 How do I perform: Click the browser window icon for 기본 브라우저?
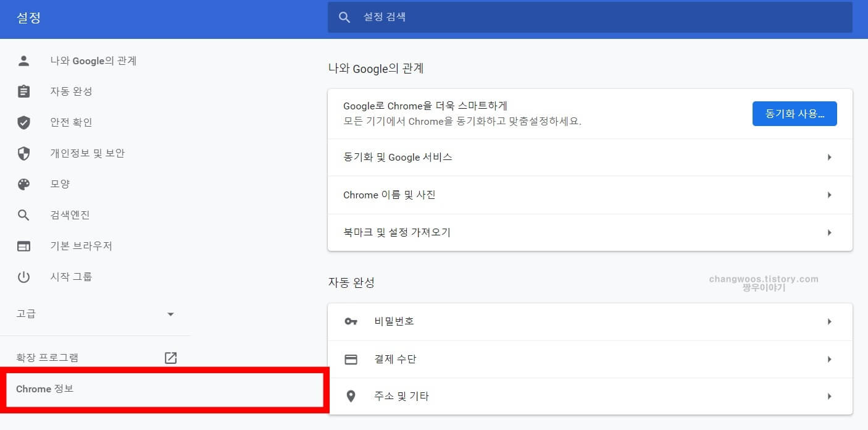(23, 246)
